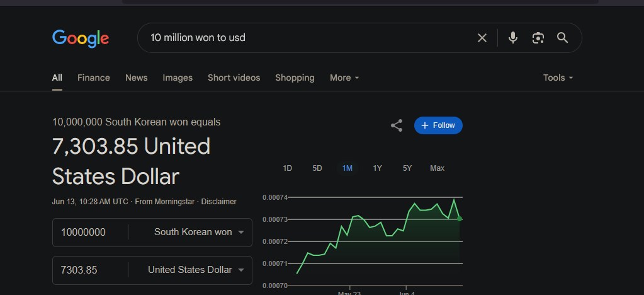Viewport: 644px width, 295px height.
Task: Click the Google logo
Action: click(81, 38)
